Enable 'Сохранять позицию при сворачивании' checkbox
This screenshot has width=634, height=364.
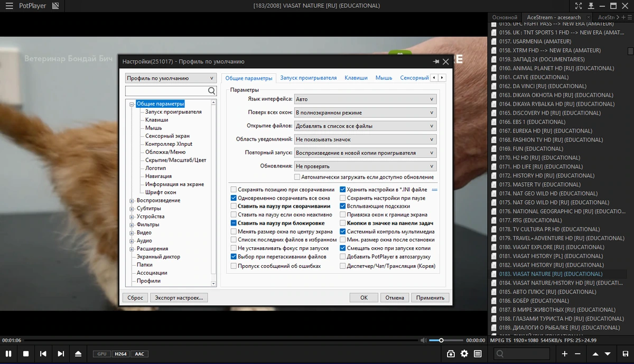click(x=234, y=190)
